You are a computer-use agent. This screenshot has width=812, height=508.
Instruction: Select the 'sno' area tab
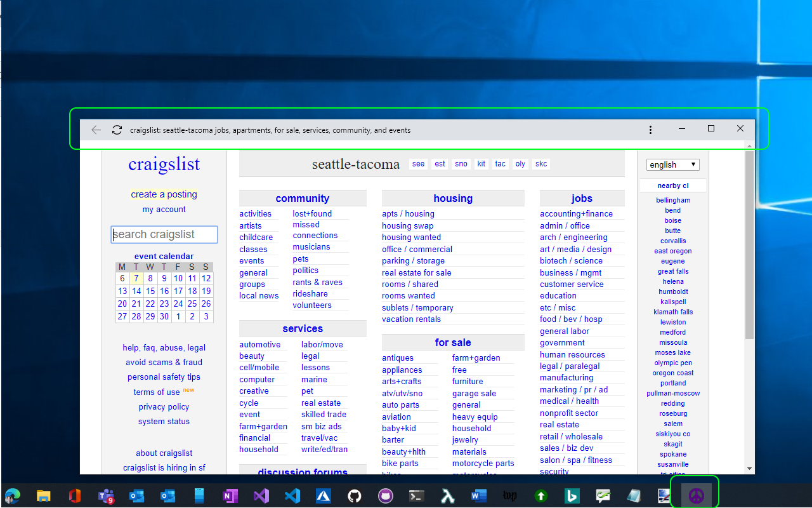(461, 164)
